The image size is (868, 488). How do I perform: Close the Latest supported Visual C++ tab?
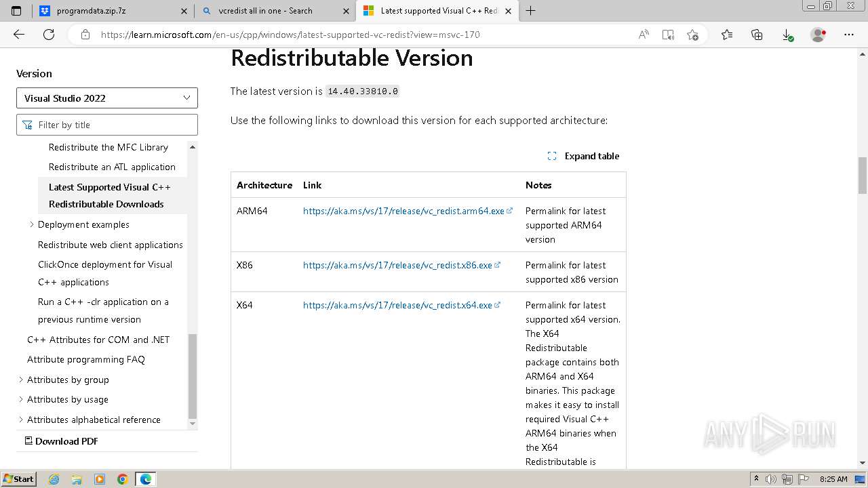coord(508,11)
